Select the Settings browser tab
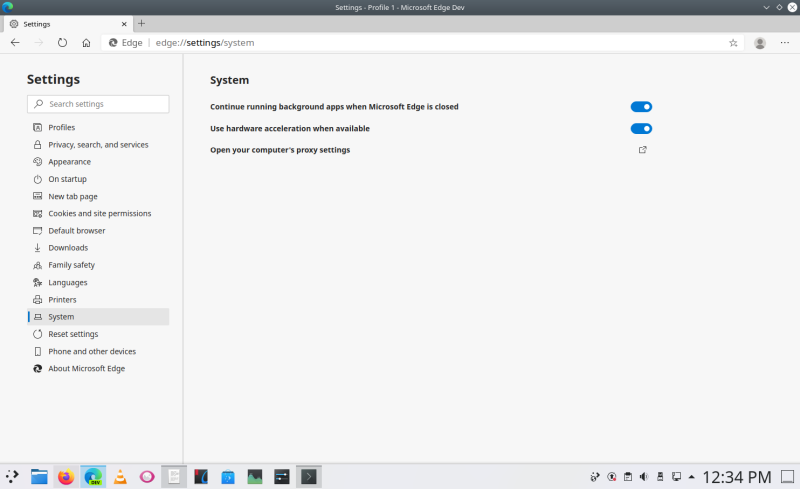This screenshot has height=489, width=800. click(x=68, y=24)
